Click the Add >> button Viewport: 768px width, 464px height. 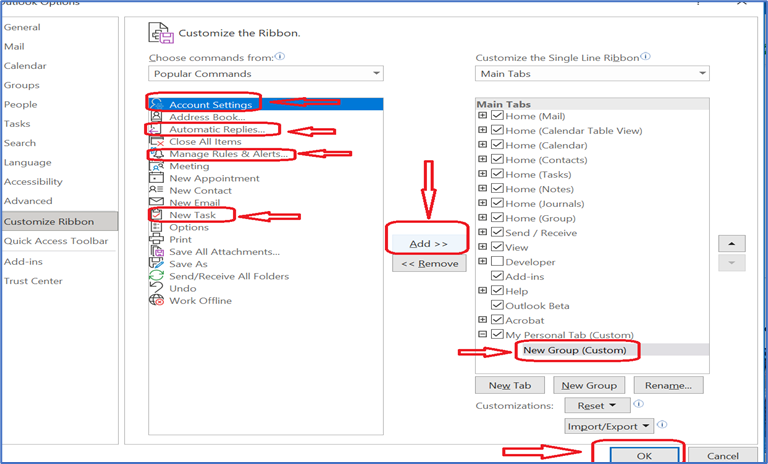(429, 244)
